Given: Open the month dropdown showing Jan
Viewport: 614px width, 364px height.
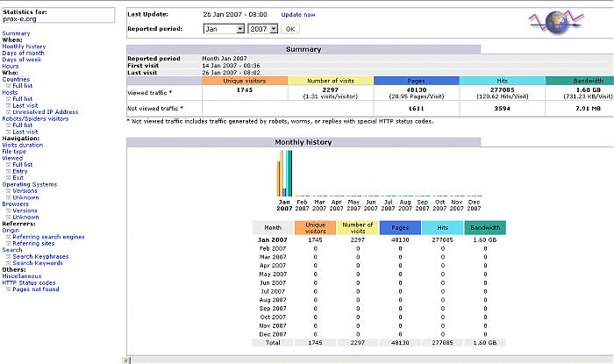Looking at the screenshot, I should [223, 29].
